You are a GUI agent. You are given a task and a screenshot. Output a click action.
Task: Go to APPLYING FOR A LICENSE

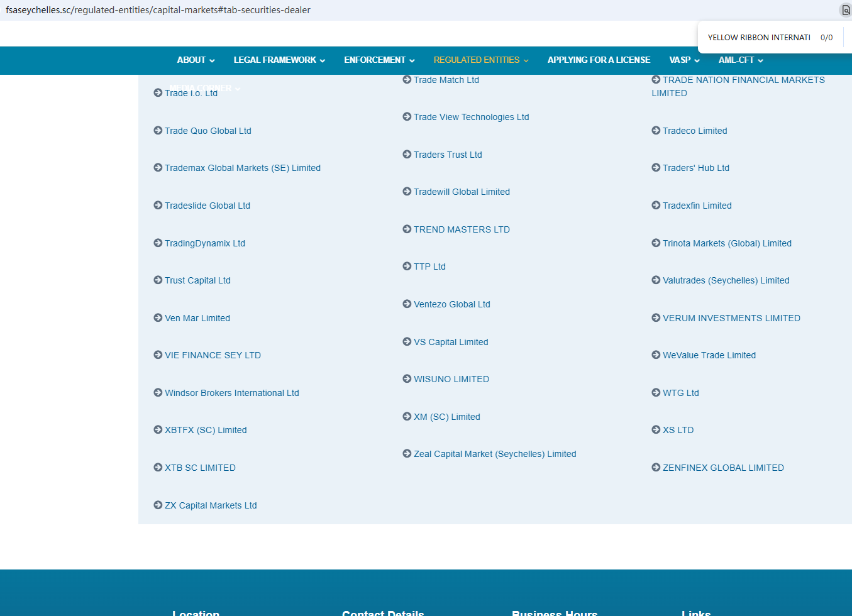(x=599, y=60)
